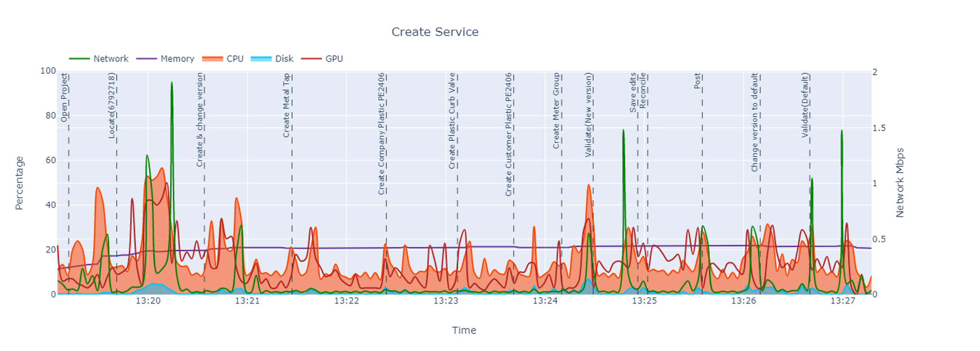Click the tallest green Network spike near 13:20
The image size is (980, 351).
[172, 83]
